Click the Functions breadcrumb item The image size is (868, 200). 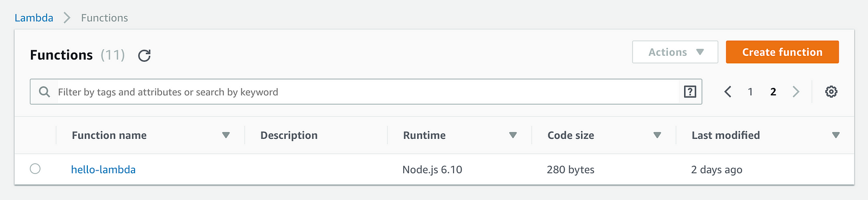pos(105,18)
